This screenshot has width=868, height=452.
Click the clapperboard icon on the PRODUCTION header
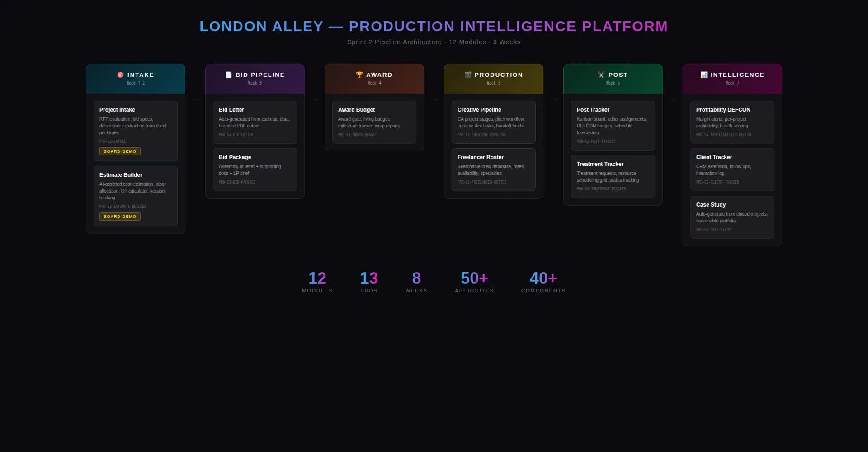[x=467, y=75]
